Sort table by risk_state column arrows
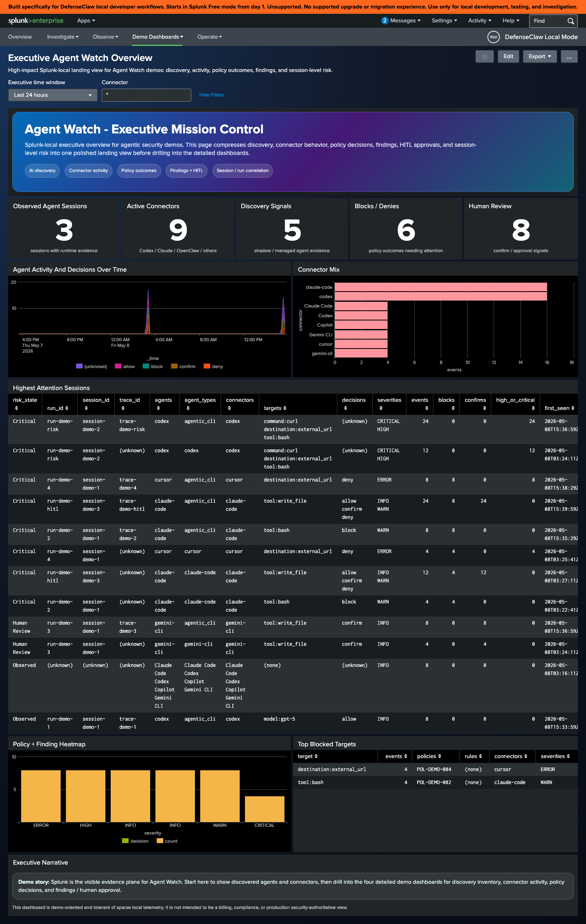Screen dimensions: 586x924 [16, 408]
